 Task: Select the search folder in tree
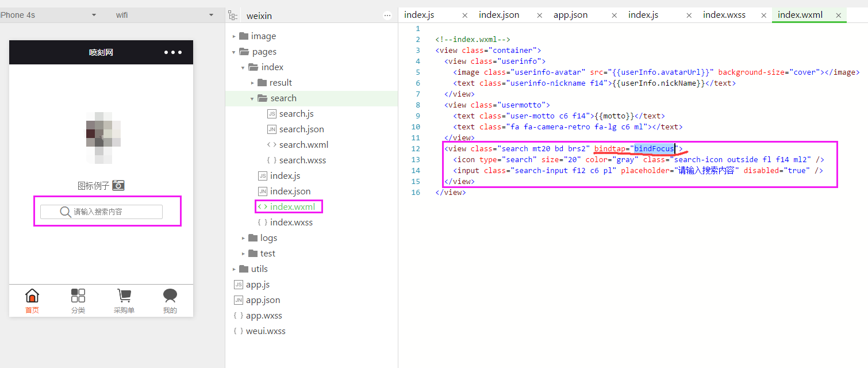(x=311, y=98)
